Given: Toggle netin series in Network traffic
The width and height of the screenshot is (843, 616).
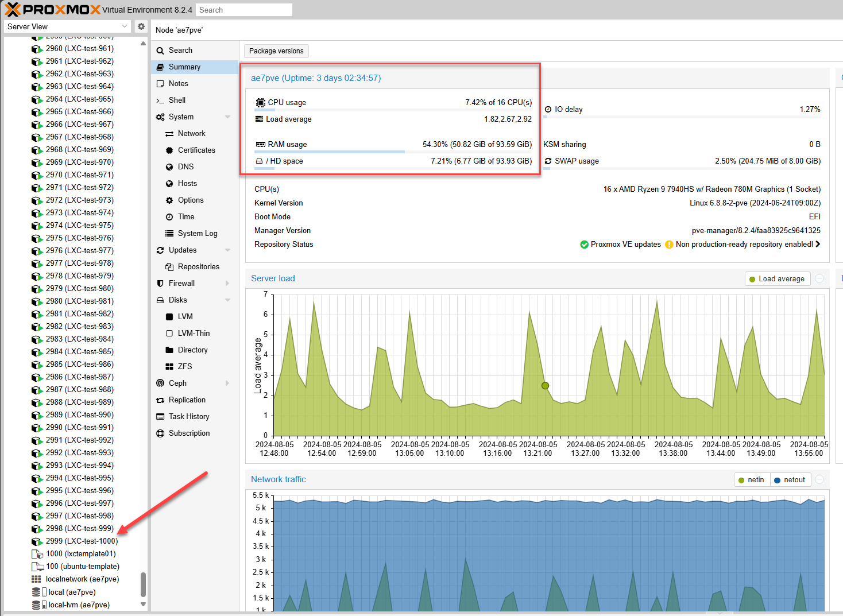Looking at the screenshot, I should point(751,480).
